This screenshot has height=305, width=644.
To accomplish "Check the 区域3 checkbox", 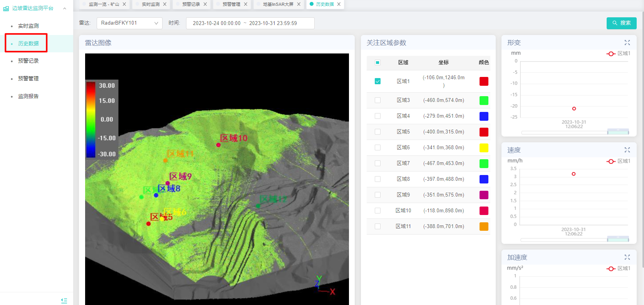I will point(377,100).
